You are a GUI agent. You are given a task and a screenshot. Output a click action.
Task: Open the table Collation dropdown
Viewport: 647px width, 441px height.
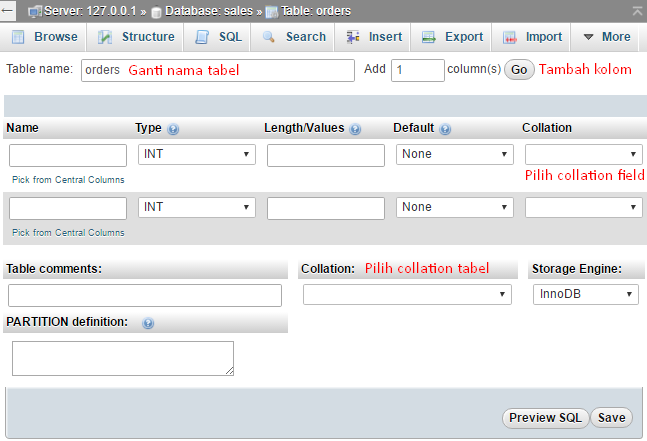click(407, 295)
